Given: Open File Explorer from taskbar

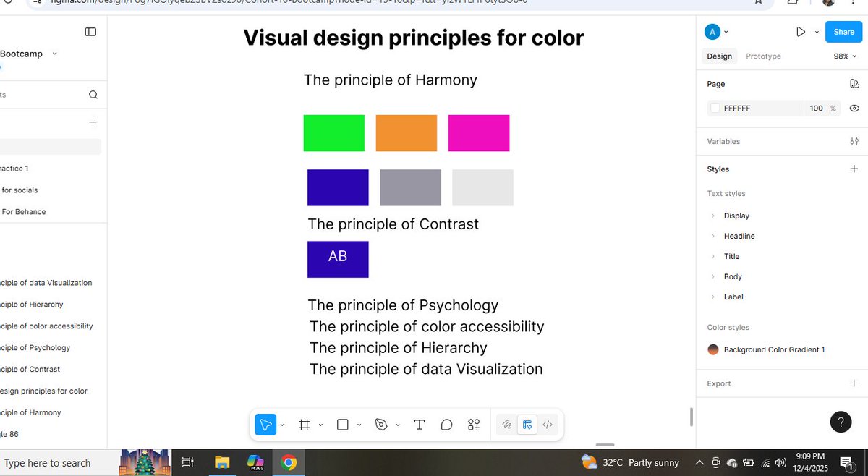Looking at the screenshot, I should (x=222, y=463).
